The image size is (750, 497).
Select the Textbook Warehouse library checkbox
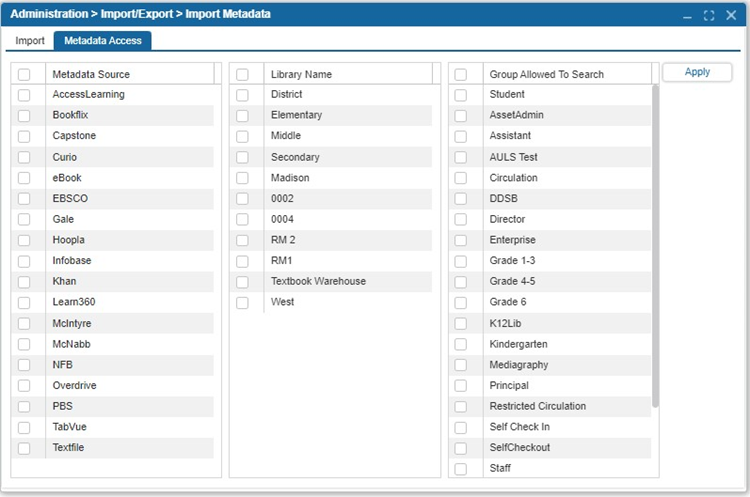click(242, 282)
